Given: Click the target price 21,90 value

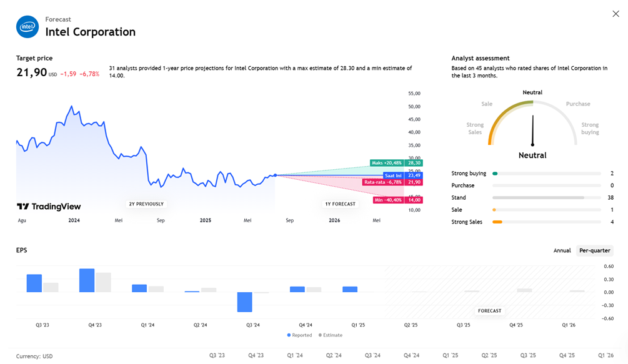Looking at the screenshot, I should click(32, 72).
